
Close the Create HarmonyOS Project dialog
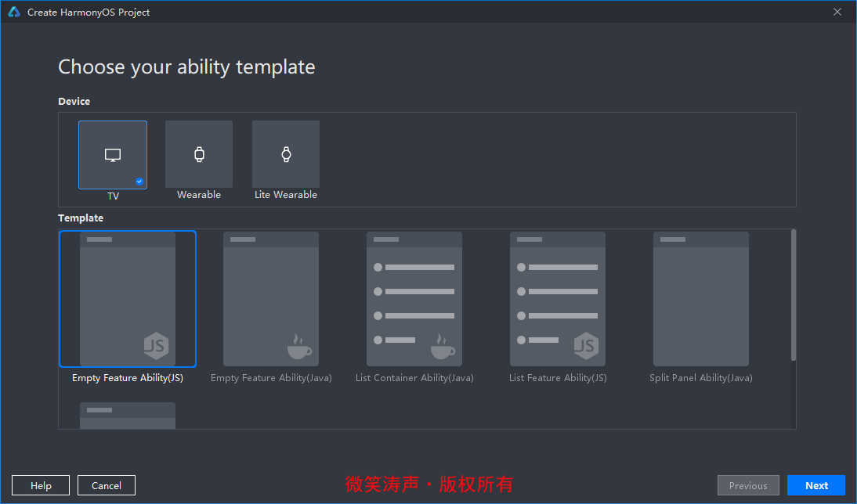837,12
